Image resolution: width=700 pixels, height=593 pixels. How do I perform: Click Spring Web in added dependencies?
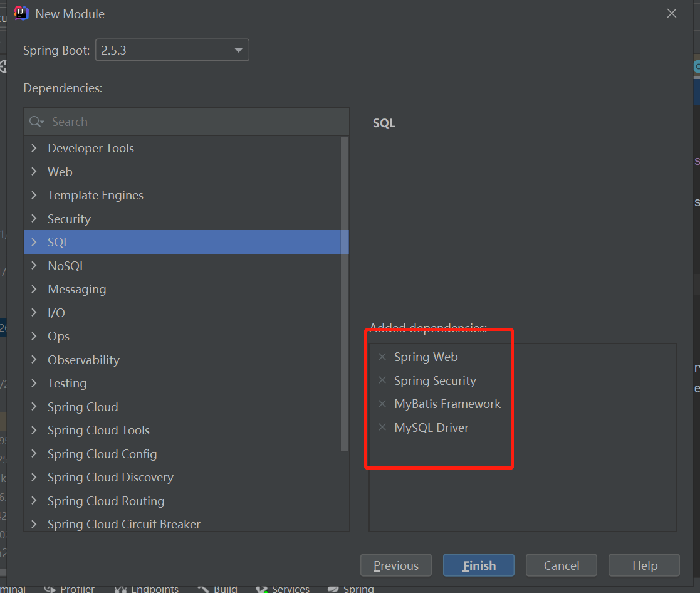(x=426, y=357)
